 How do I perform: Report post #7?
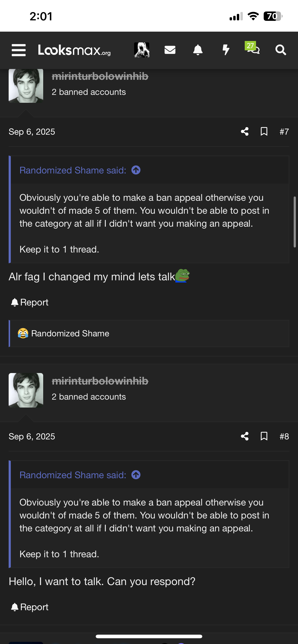(x=30, y=303)
